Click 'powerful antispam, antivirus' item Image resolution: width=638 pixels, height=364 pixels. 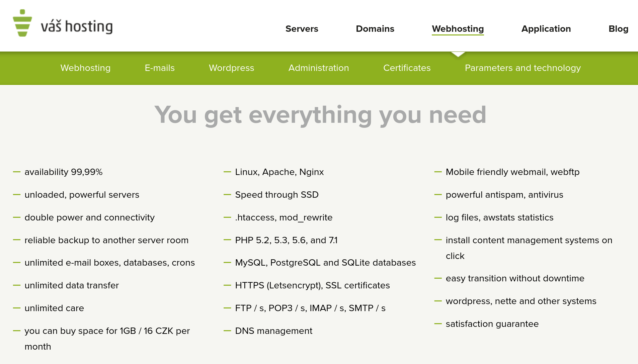point(504,195)
